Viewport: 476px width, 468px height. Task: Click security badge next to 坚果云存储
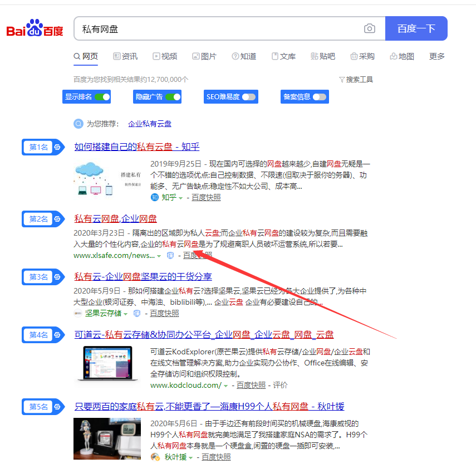pyautogui.click(x=137, y=313)
